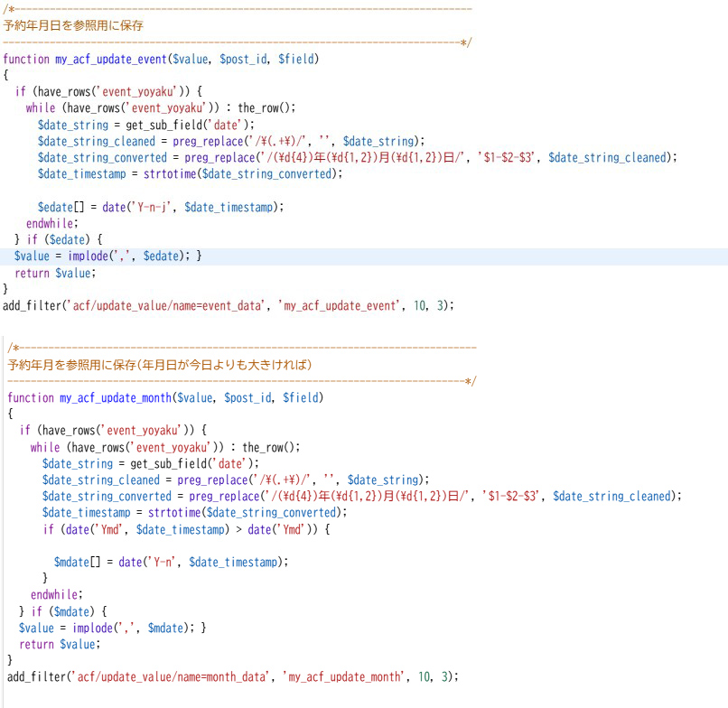Click the comment "予約年月を参照用に保存(年月日が今日よりも大きければ)"
728x708 pixels.
(160, 365)
